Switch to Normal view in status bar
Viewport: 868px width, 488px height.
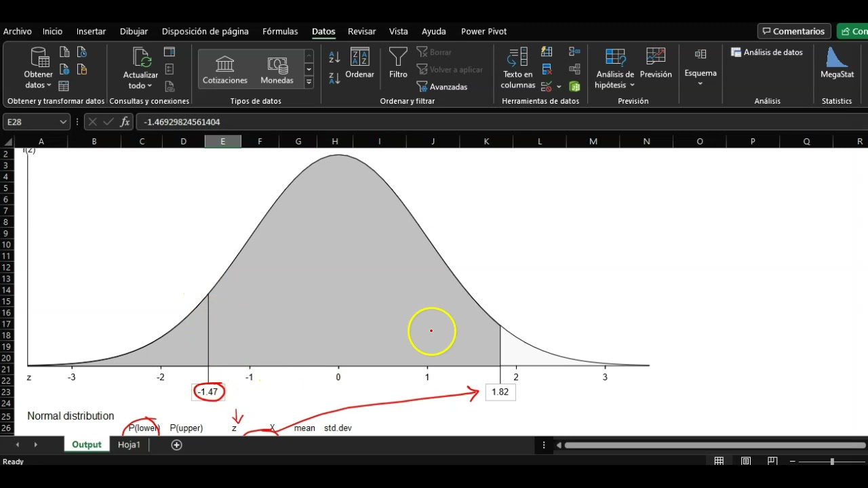[719, 461]
